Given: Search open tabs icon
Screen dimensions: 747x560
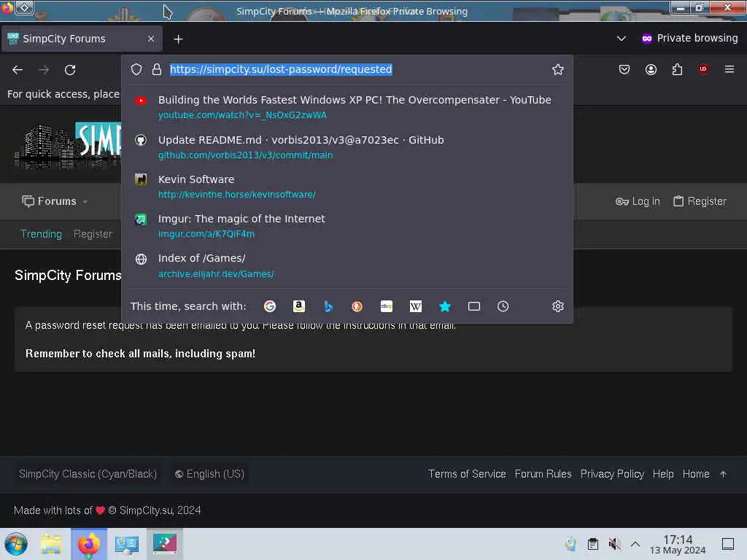Looking at the screenshot, I should click(x=474, y=306).
